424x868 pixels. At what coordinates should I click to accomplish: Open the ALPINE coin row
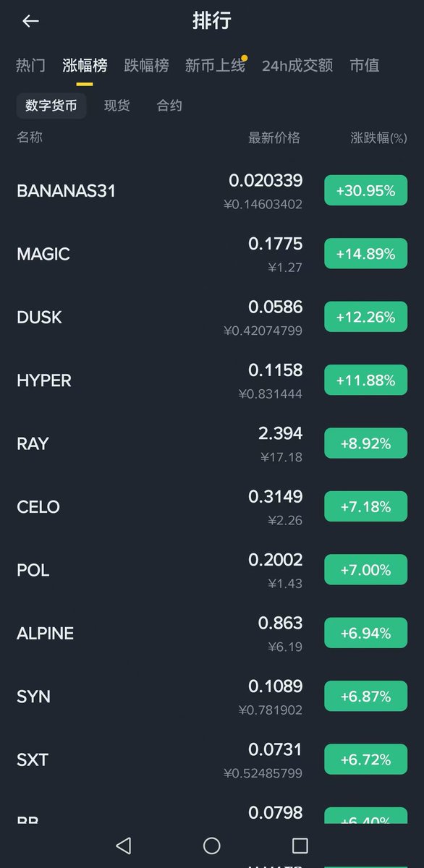click(212, 633)
